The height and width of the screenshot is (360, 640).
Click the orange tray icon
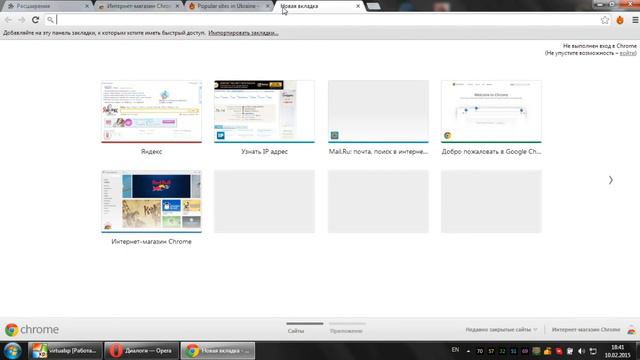click(x=547, y=351)
